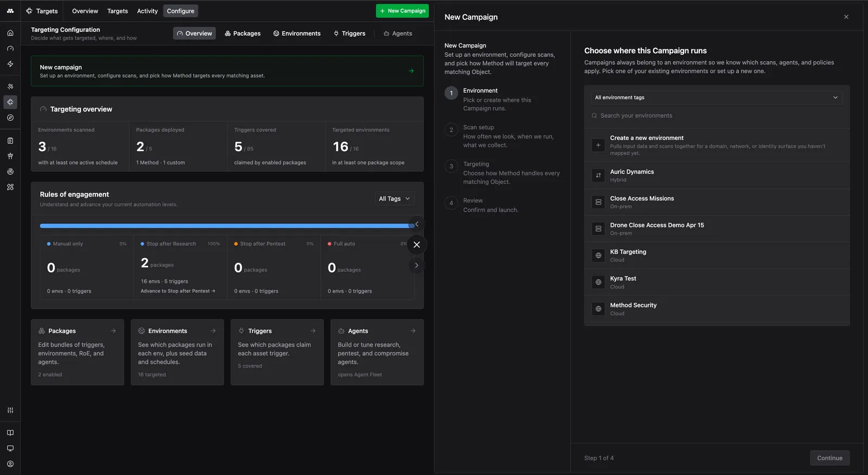Click the Stop after Research level card
Image resolution: width=868 pixels, height=475 pixels.
180,267
